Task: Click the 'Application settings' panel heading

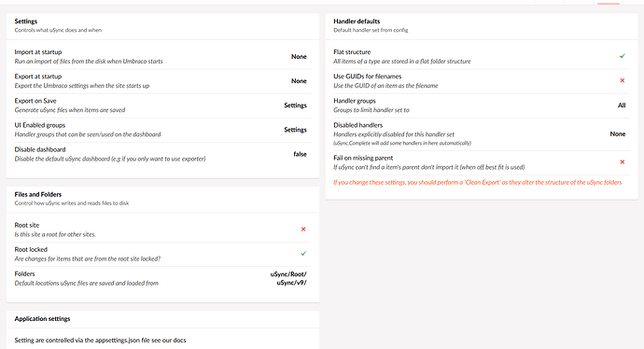Action: [42, 318]
